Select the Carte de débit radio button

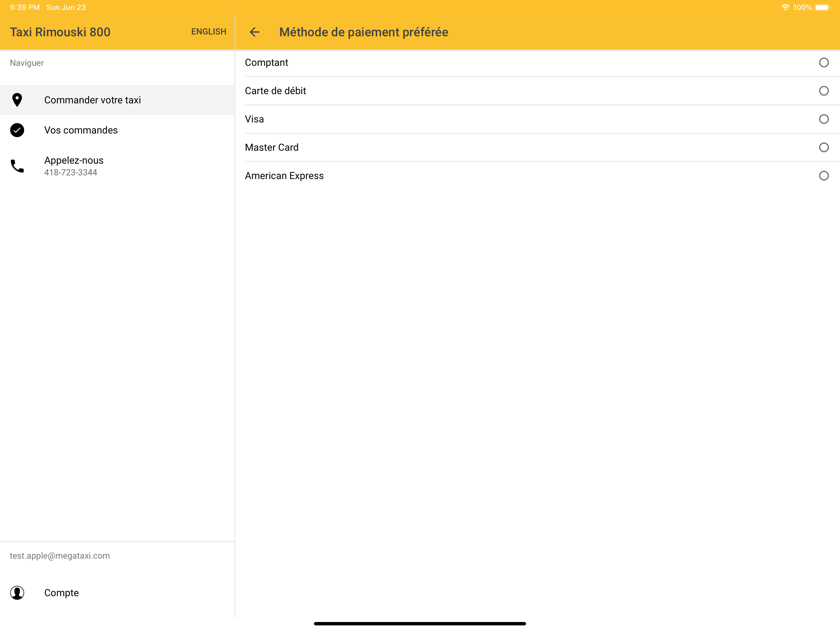tap(824, 91)
